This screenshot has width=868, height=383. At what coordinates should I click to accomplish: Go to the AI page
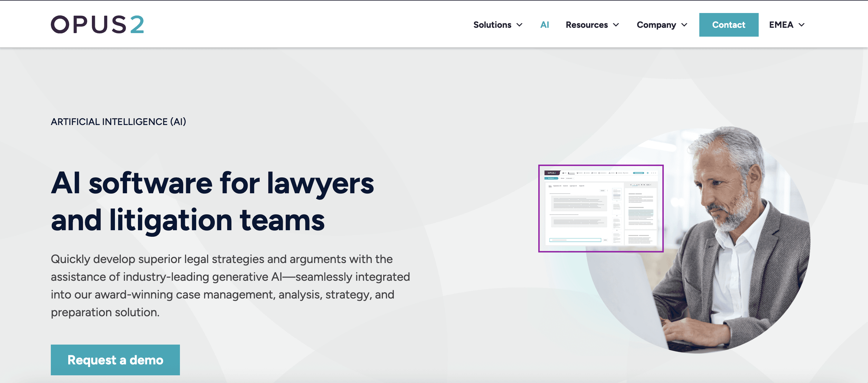[x=544, y=25]
